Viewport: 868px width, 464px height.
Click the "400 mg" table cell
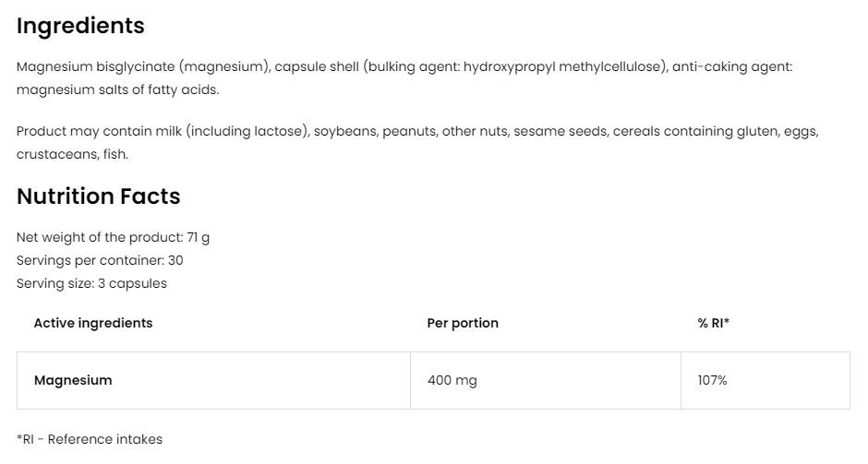(x=452, y=380)
